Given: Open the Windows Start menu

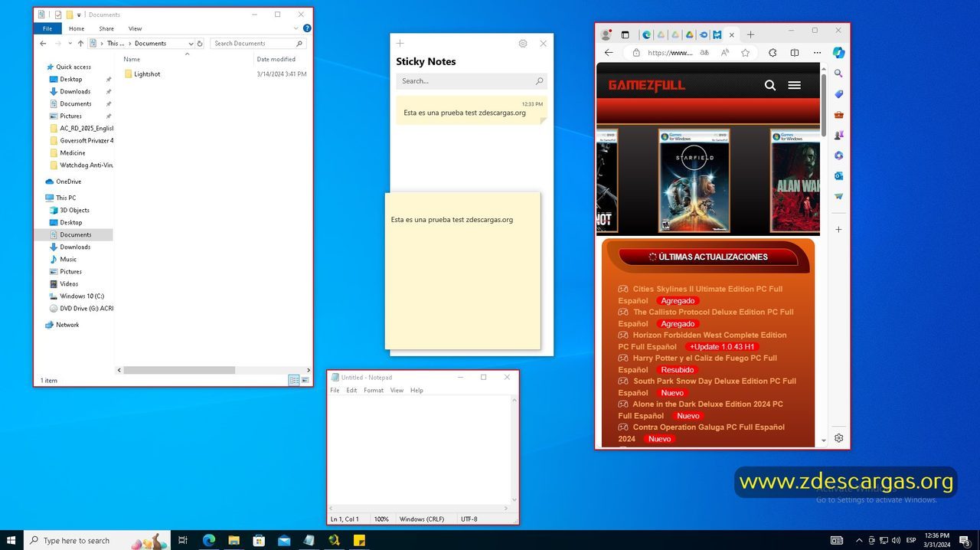Looking at the screenshot, I should pos(11,540).
